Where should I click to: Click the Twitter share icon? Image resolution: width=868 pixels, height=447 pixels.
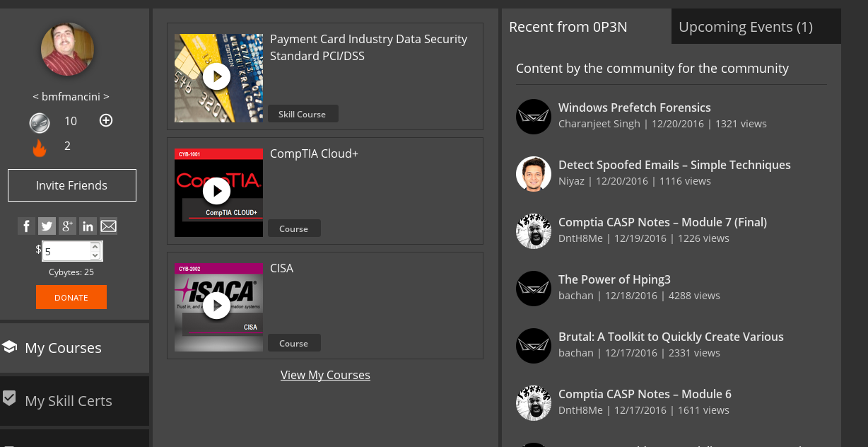click(47, 226)
